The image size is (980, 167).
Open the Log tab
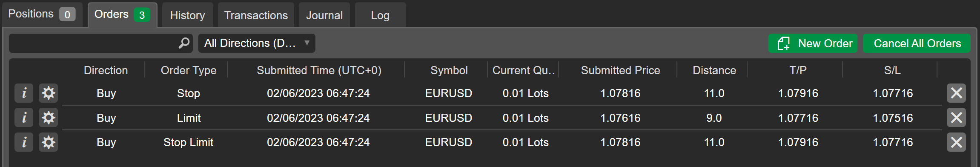point(380,15)
